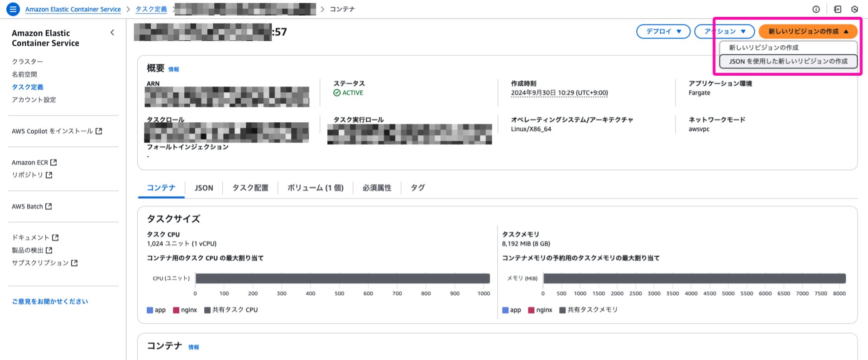The width and height of the screenshot is (868, 360).
Task: Go to アカウント設定 in sidebar
Action: (x=34, y=100)
